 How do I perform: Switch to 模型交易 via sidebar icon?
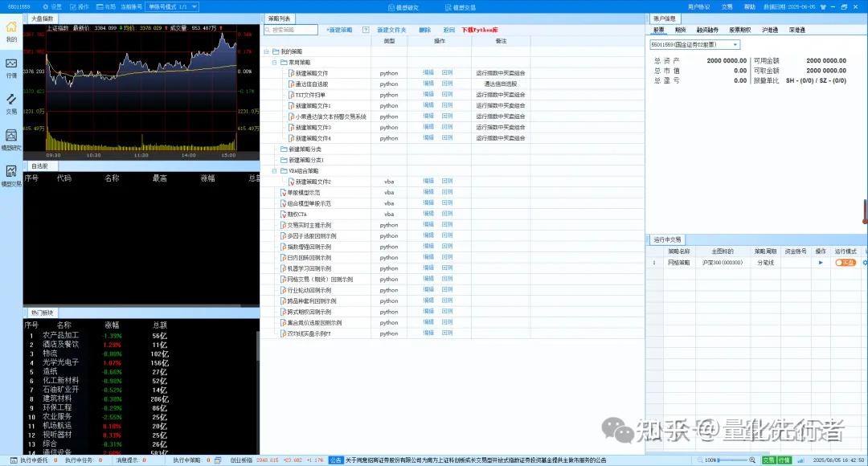(x=11, y=171)
